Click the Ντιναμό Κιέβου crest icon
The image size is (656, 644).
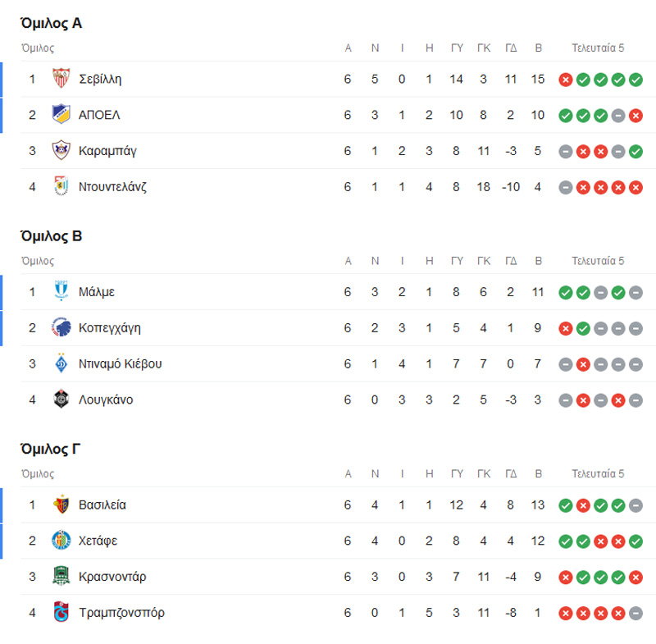tap(61, 364)
